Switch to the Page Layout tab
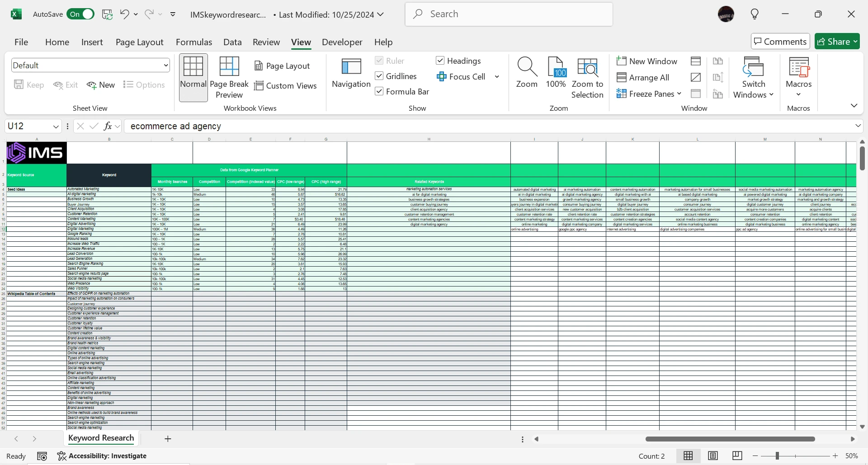868x465 pixels. tap(139, 42)
